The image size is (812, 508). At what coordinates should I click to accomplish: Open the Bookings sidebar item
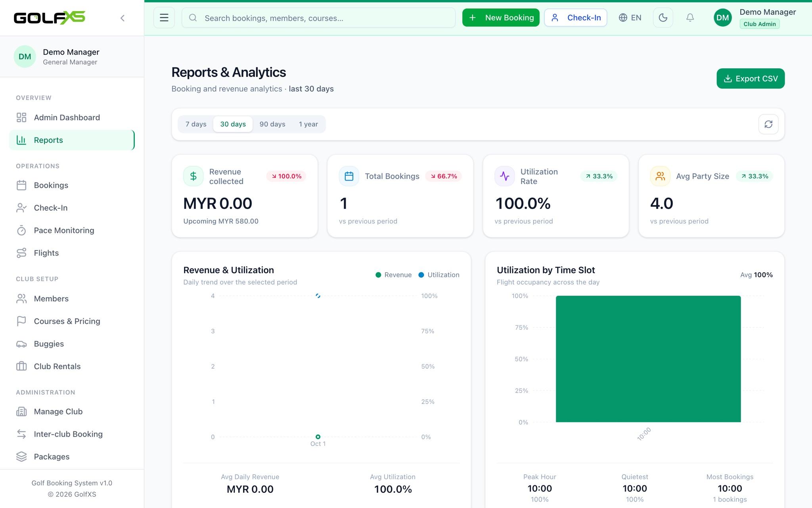pos(72,185)
